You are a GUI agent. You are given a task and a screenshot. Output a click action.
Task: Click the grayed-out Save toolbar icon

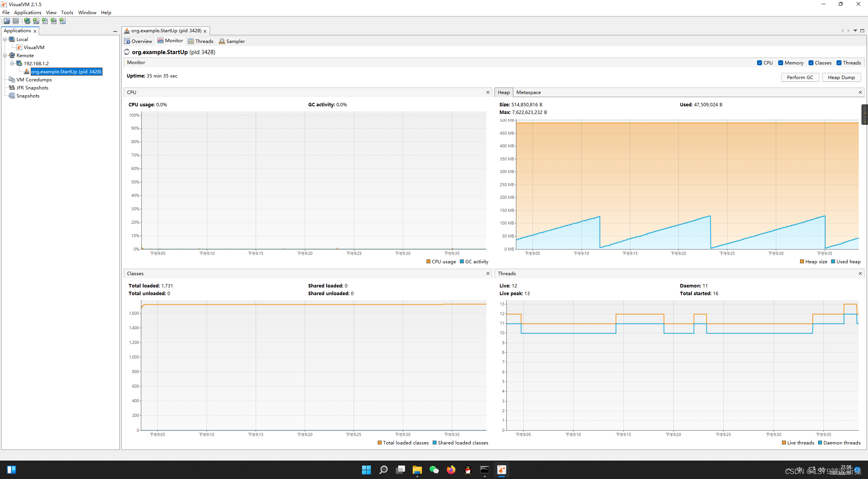click(16, 21)
